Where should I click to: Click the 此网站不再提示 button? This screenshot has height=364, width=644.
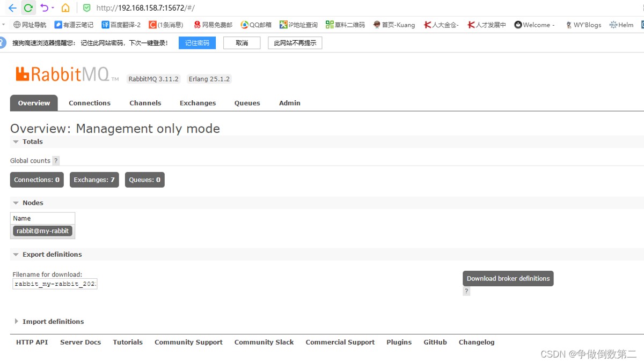coord(295,43)
